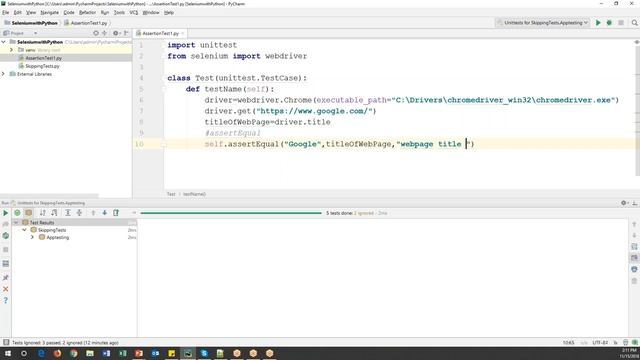Select External Libraries tree item
Viewport: 640px width, 360px height.
point(34,74)
